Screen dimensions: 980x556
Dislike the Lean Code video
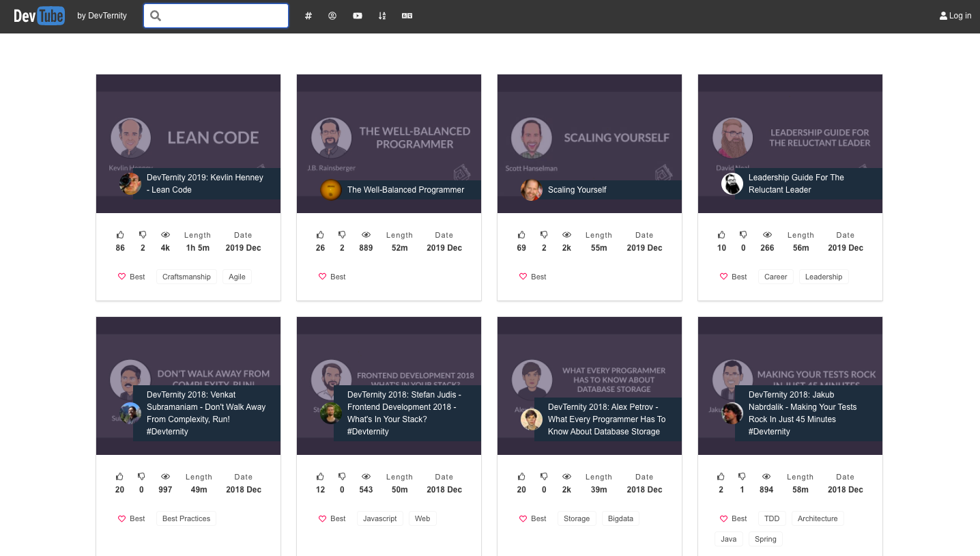tap(143, 235)
